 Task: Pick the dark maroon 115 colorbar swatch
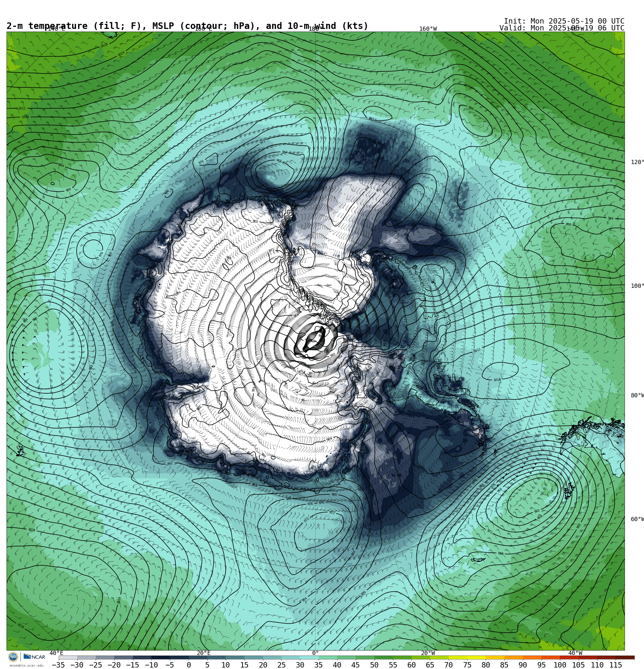[x=625, y=657]
